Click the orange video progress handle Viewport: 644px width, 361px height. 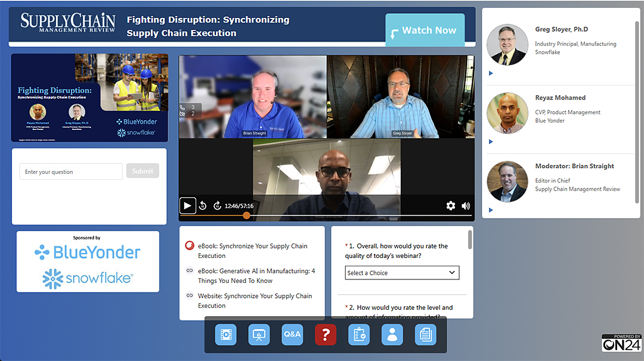(x=246, y=216)
